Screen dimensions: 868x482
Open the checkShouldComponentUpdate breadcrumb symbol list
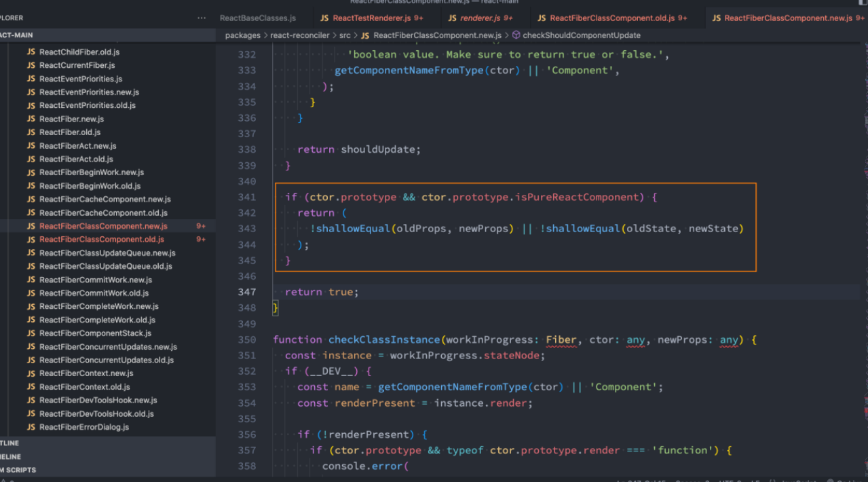(x=582, y=35)
